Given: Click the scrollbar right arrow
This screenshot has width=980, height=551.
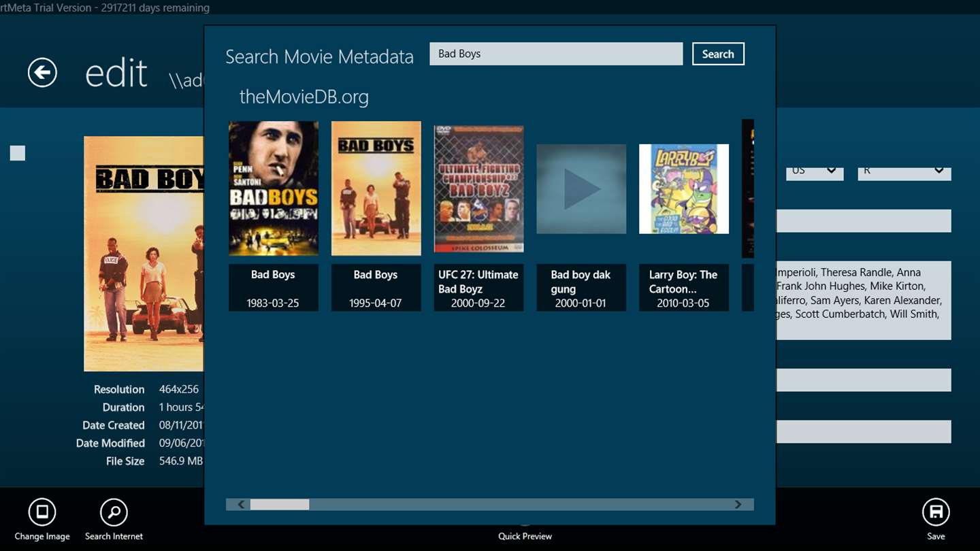Looking at the screenshot, I should tap(738, 504).
